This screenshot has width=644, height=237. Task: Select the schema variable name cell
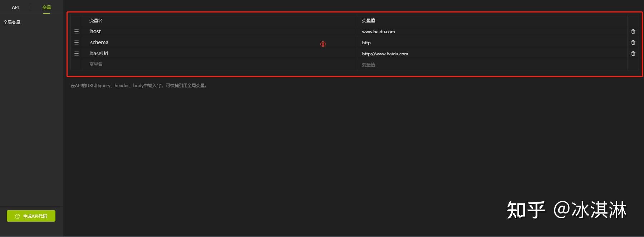click(x=218, y=42)
